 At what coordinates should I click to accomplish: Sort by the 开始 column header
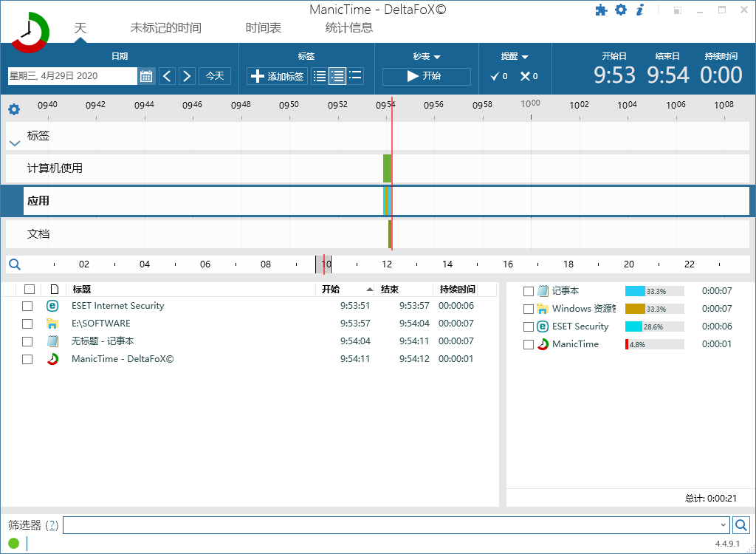coord(346,289)
